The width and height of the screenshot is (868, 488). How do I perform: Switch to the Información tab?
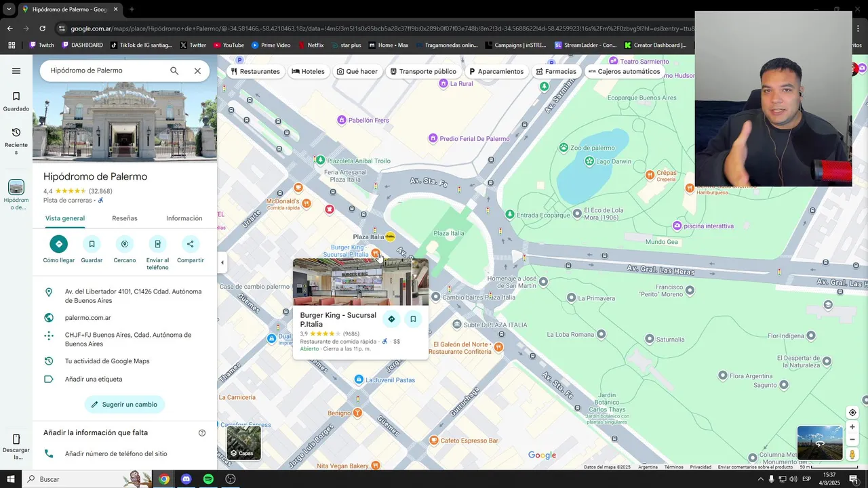point(184,218)
